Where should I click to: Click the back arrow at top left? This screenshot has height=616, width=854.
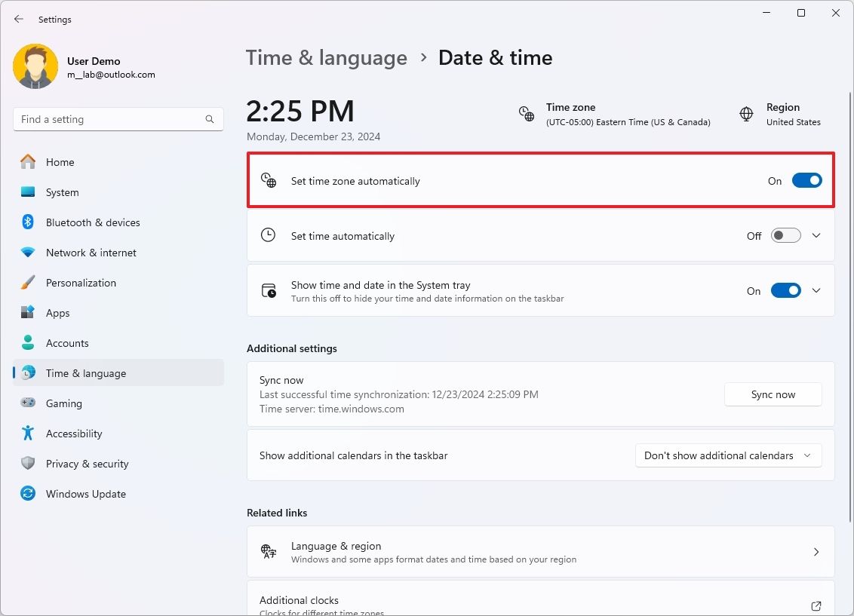coord(18,19)
